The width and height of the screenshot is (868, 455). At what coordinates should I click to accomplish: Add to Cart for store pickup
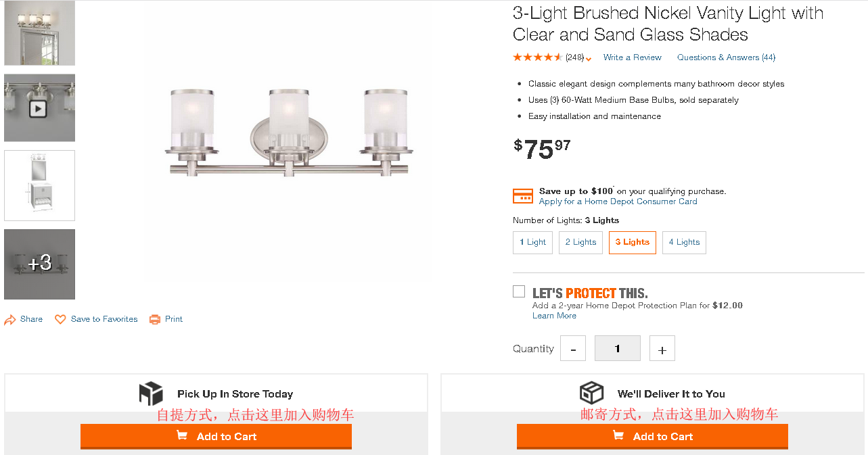pos(216,436)
